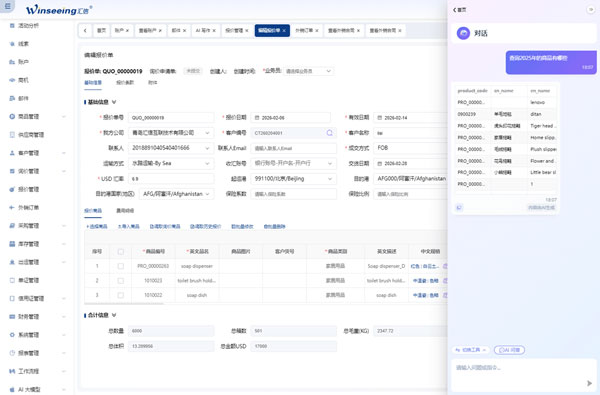Open 账户 sidebar entry
Screen dimensions: 600x395
point(23,62)
